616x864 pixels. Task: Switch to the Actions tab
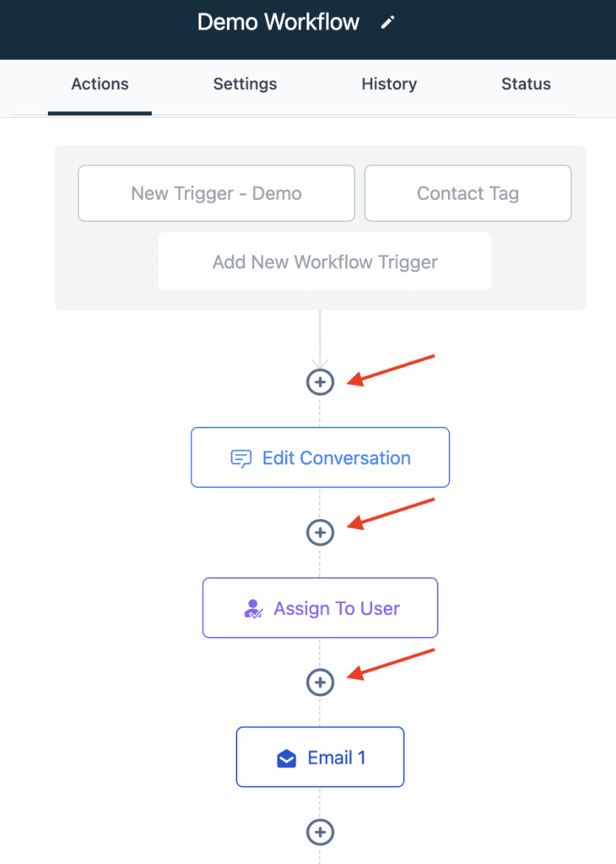click(100, 84)
